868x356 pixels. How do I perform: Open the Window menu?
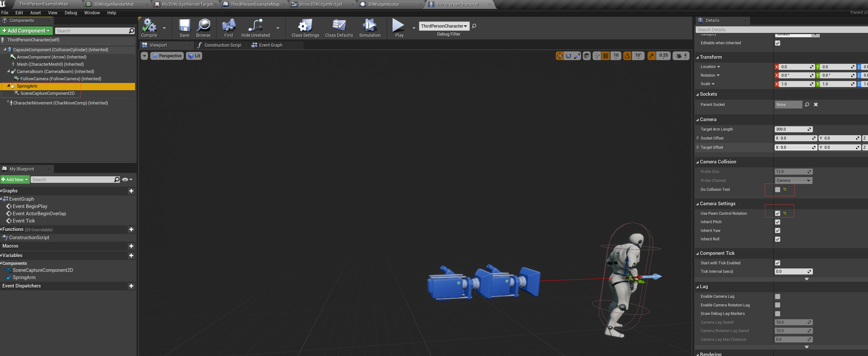click(x=92, y=13)
